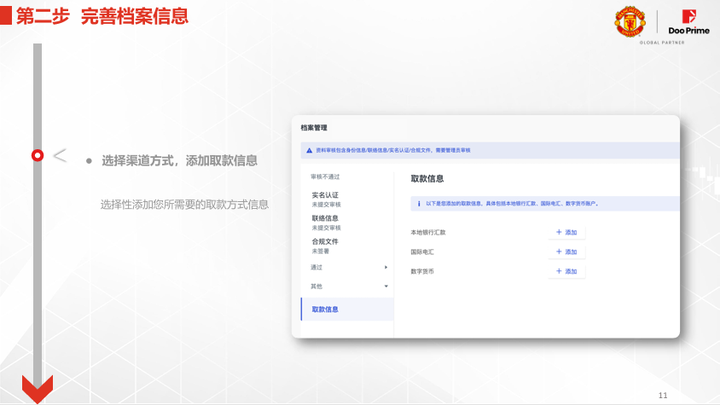The image size is (720, 405).
Task: Click the 取款信息 heading
Action: (x=427, y=179)
